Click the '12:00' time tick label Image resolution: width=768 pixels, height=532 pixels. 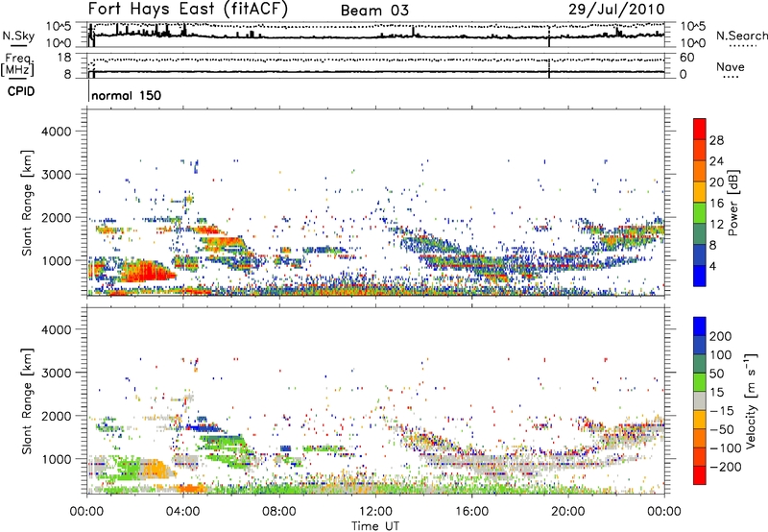coord(375,512)
